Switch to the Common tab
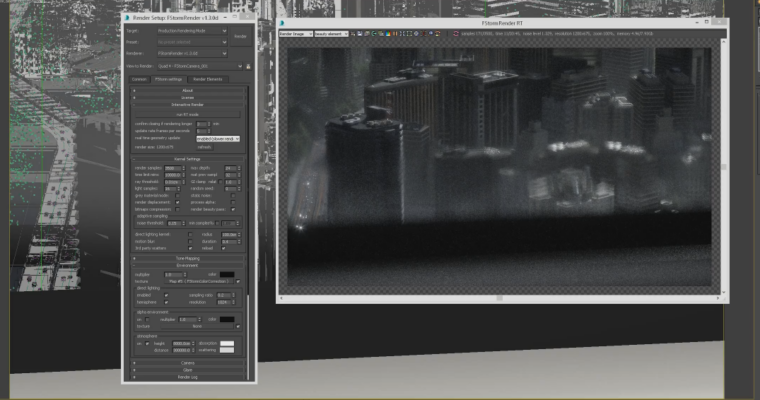Viewport: 760px width, 400px height. [140, 78]
